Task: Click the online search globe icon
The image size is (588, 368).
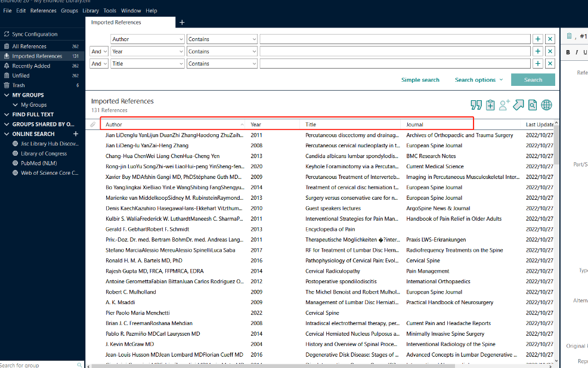Action: (x=547, y=105)
